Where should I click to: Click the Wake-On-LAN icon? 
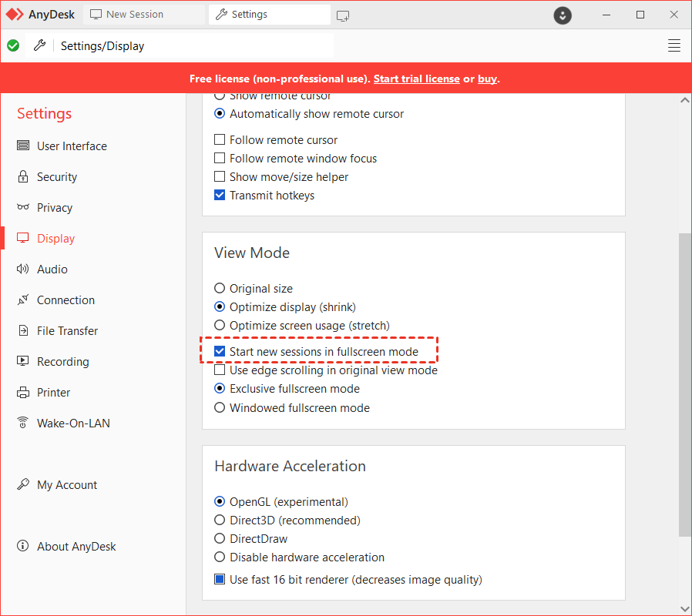pos(23,423)
